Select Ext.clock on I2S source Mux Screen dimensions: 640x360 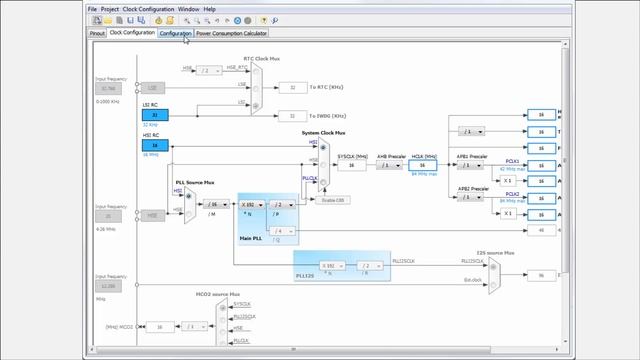coord(493,284)
